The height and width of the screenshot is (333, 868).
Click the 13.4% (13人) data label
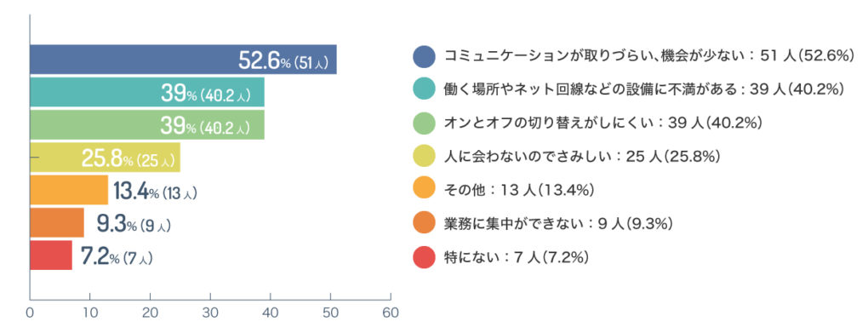pyautogui.click(x=155, y=192)
